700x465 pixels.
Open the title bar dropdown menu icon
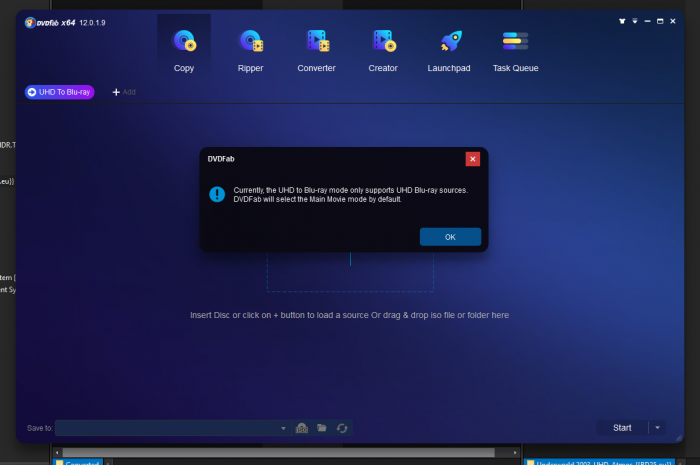click(x=634, y=21)
